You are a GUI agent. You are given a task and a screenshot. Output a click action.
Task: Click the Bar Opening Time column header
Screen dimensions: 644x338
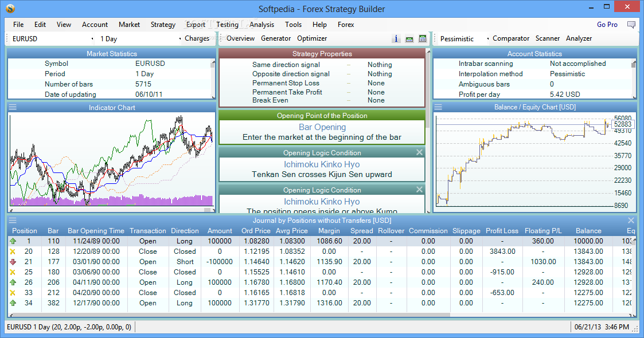pyautogui.click(x=96, y=231)
